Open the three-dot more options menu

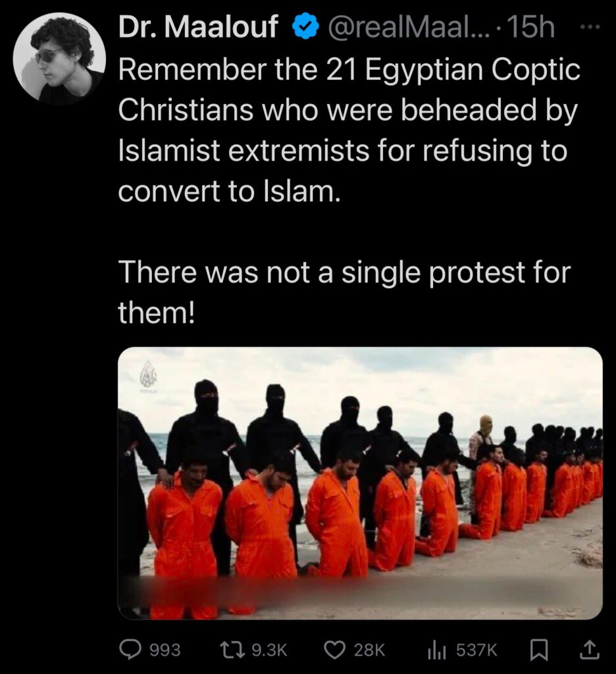590,26
